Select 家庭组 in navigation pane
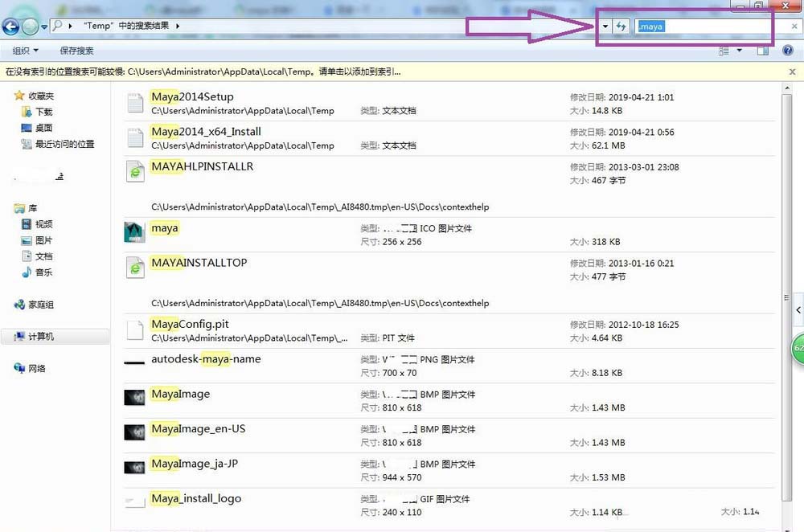Screen dimensions: 804x532 [x=34, y=305]
